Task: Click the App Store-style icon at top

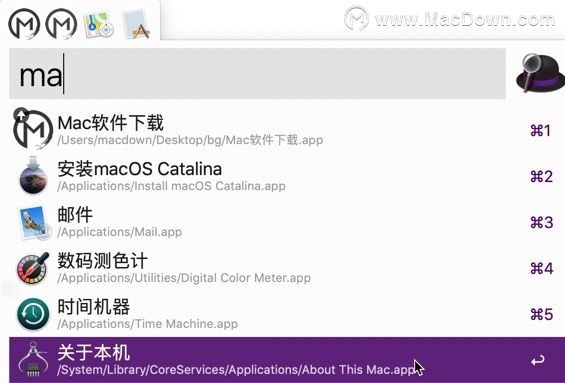Action: click(136, 25)
